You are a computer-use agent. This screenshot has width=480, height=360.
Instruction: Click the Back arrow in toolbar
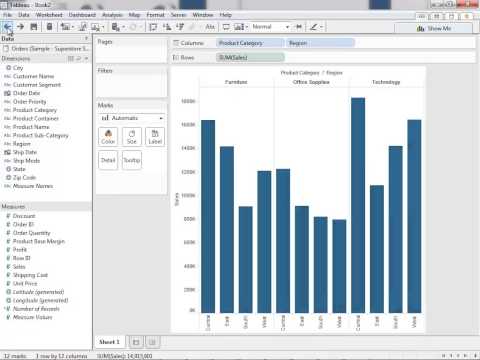pos(8,27)
